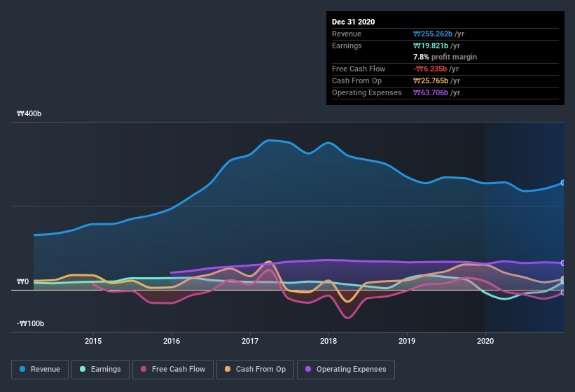Screen dimensions: 575x392
Task: Click the 2020 x-axis label
Action: point(485,341)
